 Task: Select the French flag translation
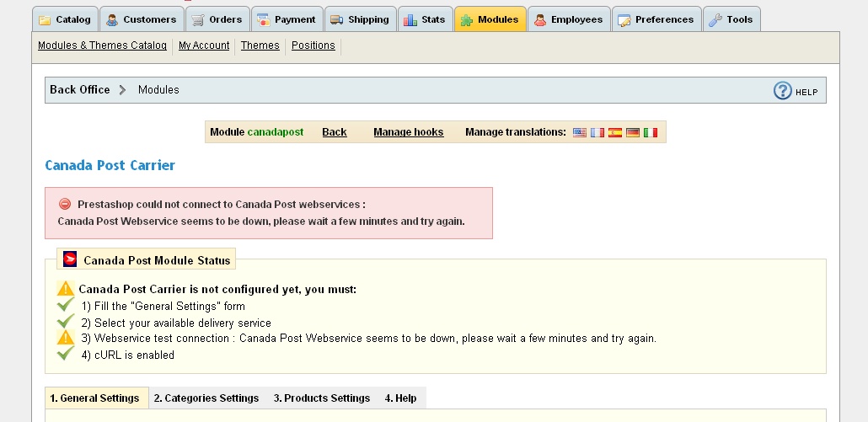click(597, 133)
